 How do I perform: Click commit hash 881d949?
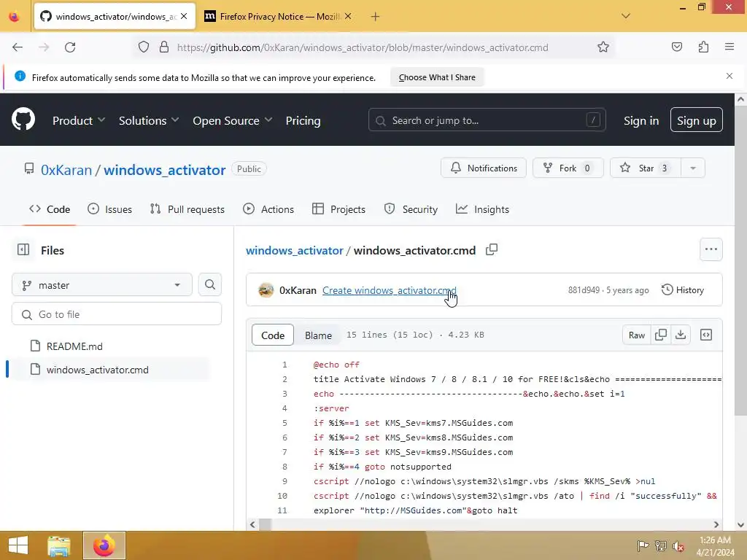pyautogui.click(x=583, y=290)
